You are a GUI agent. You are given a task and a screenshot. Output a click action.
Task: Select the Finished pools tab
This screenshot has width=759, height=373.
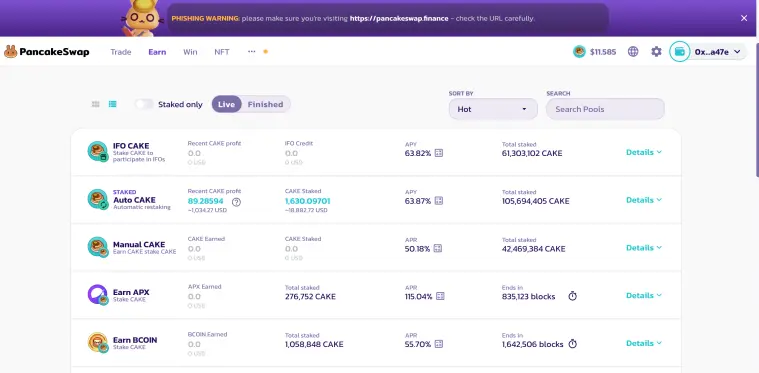click(x=265, y=104)
